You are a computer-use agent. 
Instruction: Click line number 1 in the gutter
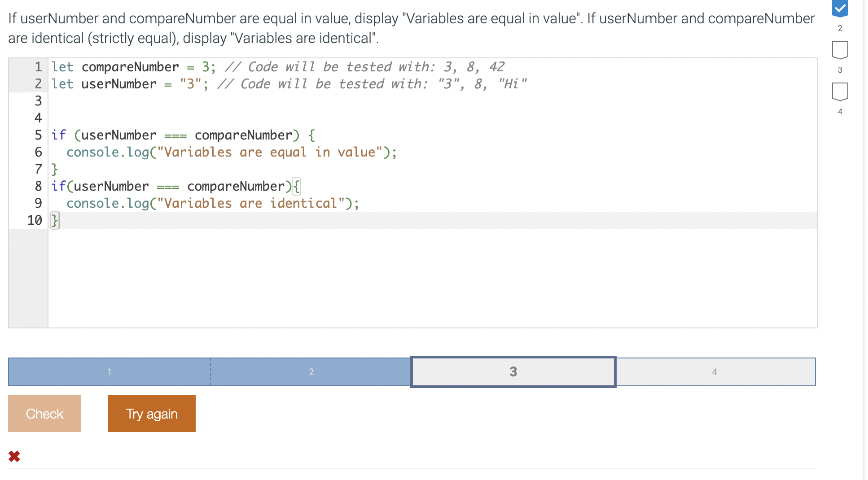pos(38,66)
